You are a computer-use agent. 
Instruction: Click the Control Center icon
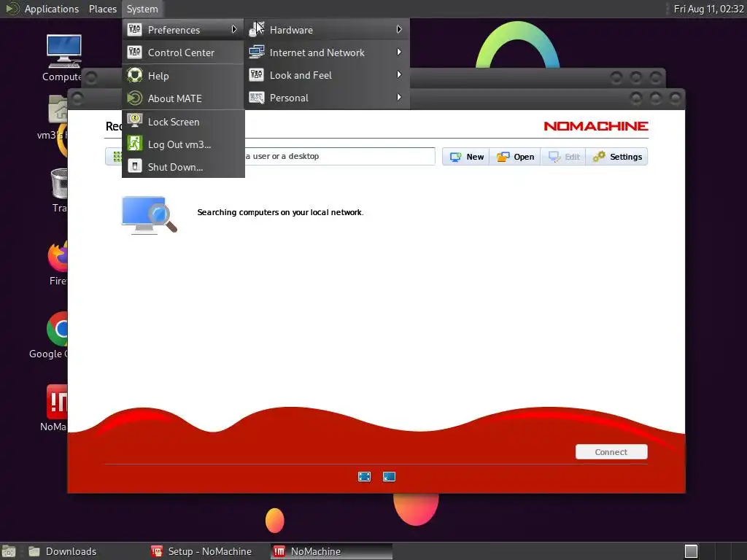tap(135, 52)
